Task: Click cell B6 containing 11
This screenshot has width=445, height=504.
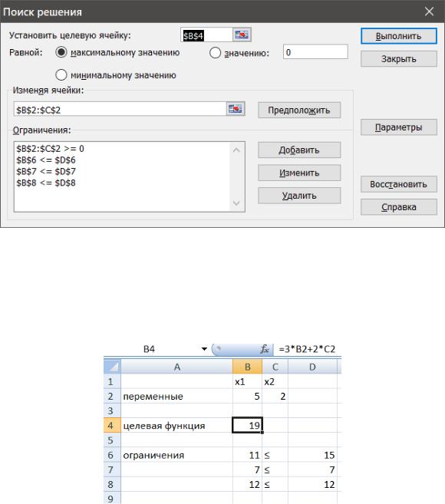Action: (247, 455)
